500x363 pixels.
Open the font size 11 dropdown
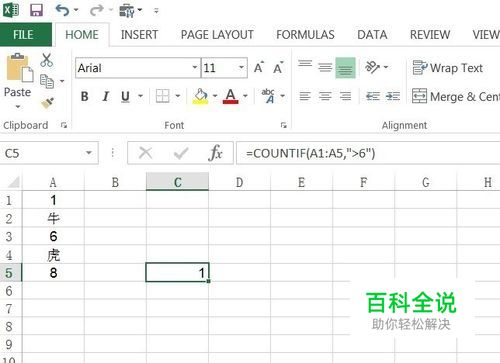(x=241, y=68)
